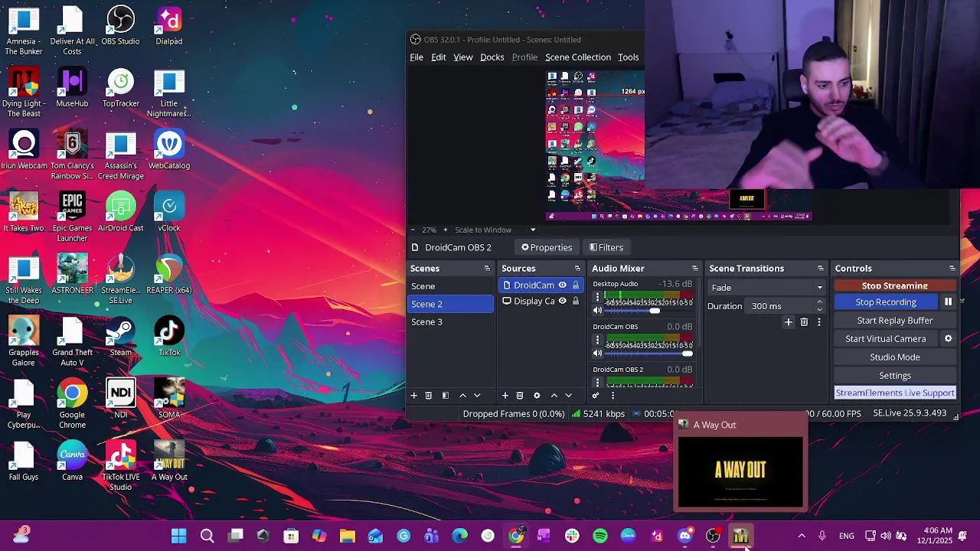Open Spotify from the taskbar
Image resolution: width=980 pixels, height=551 pixels.
[600, 536]
